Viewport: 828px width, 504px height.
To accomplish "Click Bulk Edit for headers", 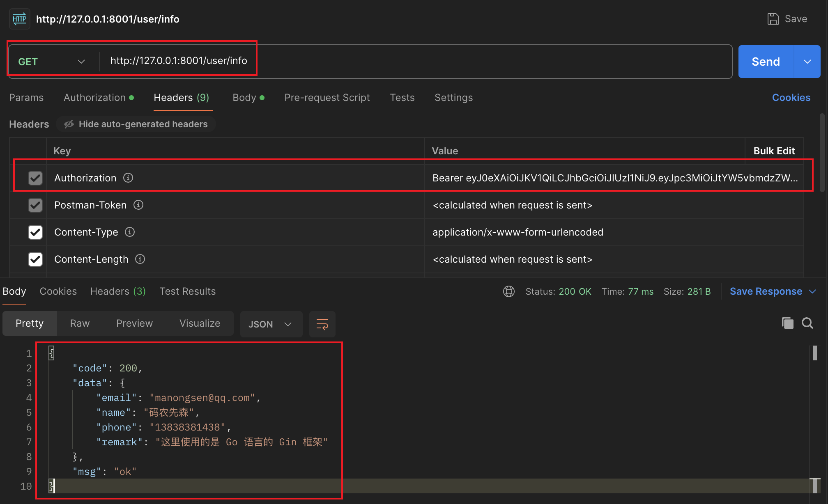I will [x=774, y=151].
